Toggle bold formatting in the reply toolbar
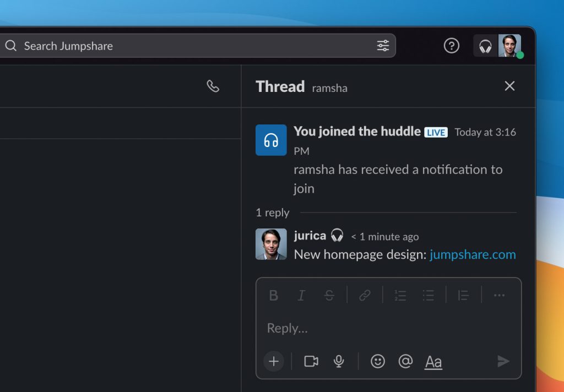This screenshot has width=564, height=392. tap(274, 296)
